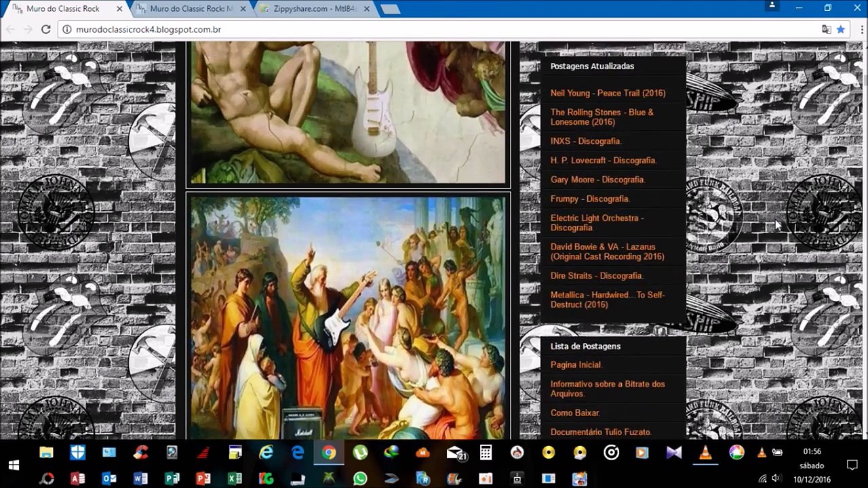Open the taskbar clock and date

click(812, 465)
